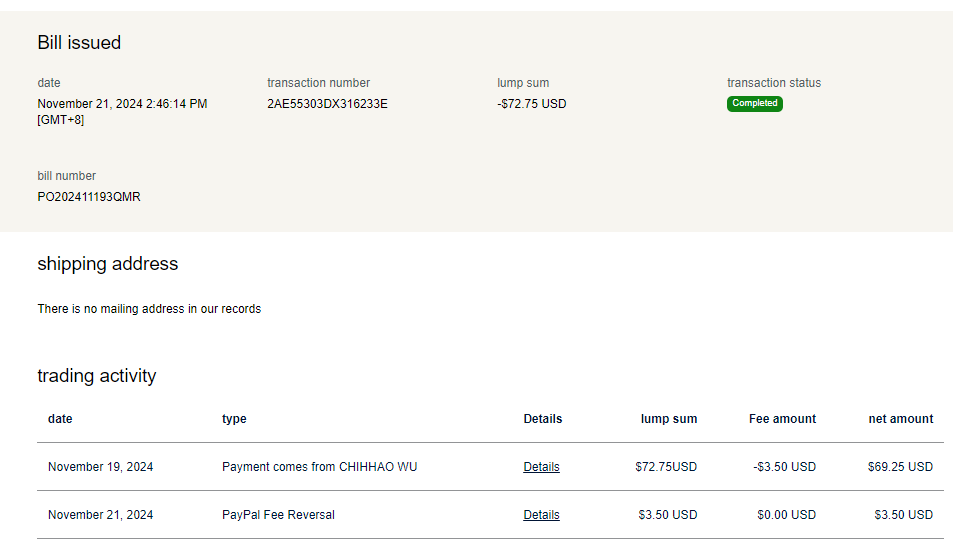Select the PayPal Fee Reversal type cell
Viewport: 953px width, 548px height.
[278, 515]
